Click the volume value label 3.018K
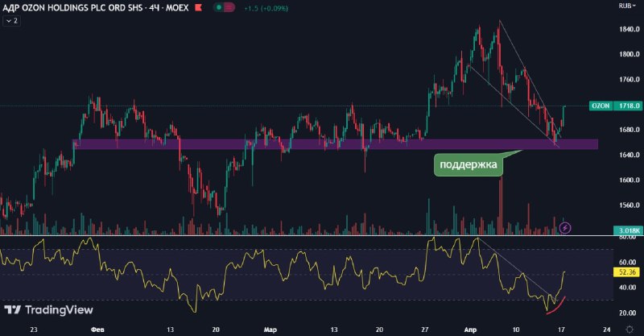The height and width of the screenshot is (336, 644). click(x=629, y=230)
